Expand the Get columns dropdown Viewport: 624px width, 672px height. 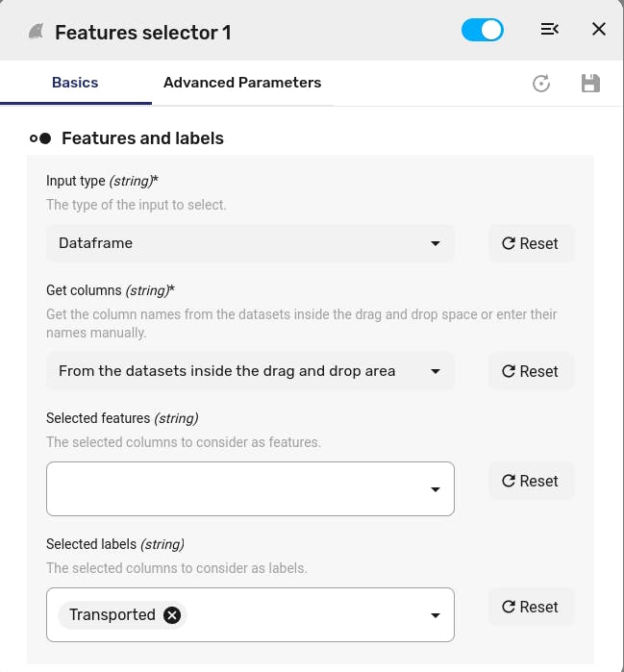pos(250,371)
